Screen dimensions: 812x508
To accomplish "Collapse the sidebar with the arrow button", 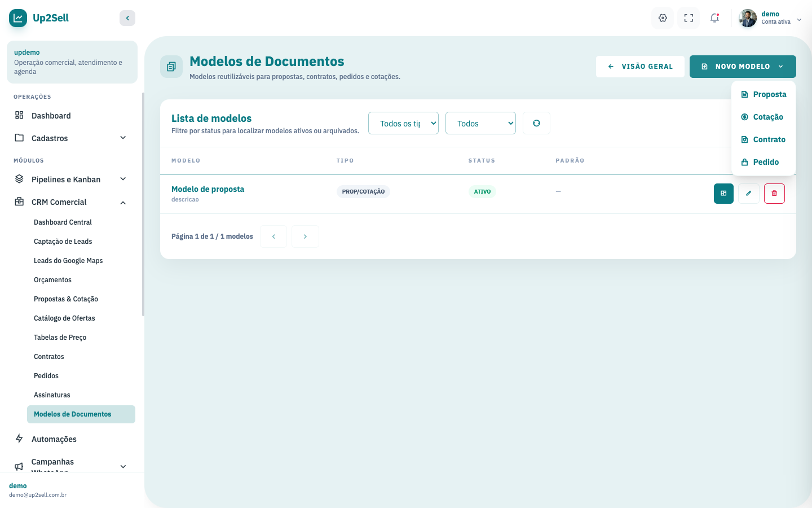I will pyautogui.click(x=127, y=18).
